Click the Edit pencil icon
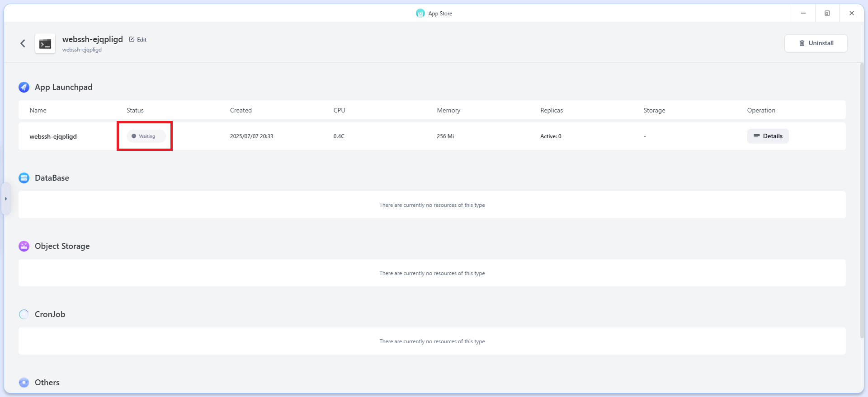868x397 pixels. click(132, 39)
